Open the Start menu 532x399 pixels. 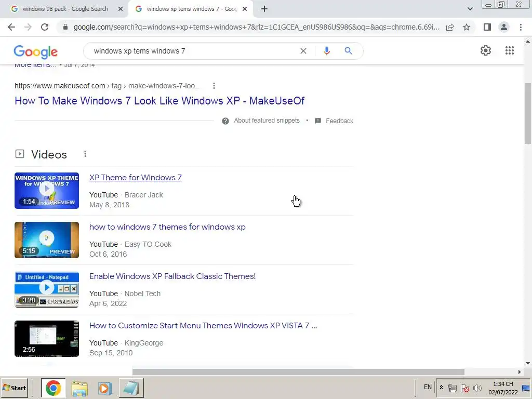point(15,388)
